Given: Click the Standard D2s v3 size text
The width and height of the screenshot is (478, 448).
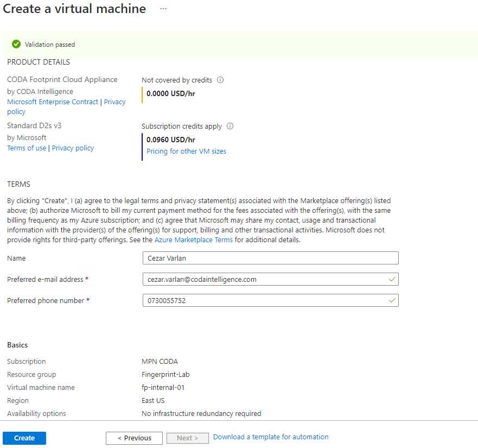Looking at the screenshot, I should pyautogui.click(x=34, y=126).
